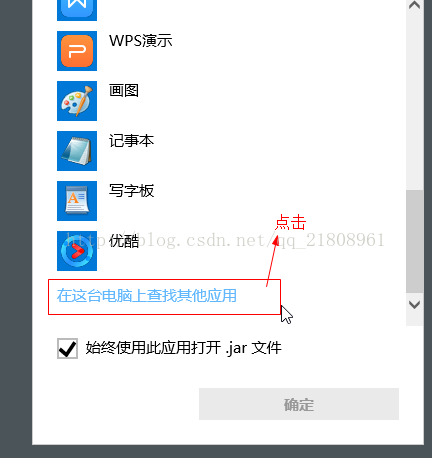
Task: Pick the 记事本 app name label
Action: [x=131, y=141]
